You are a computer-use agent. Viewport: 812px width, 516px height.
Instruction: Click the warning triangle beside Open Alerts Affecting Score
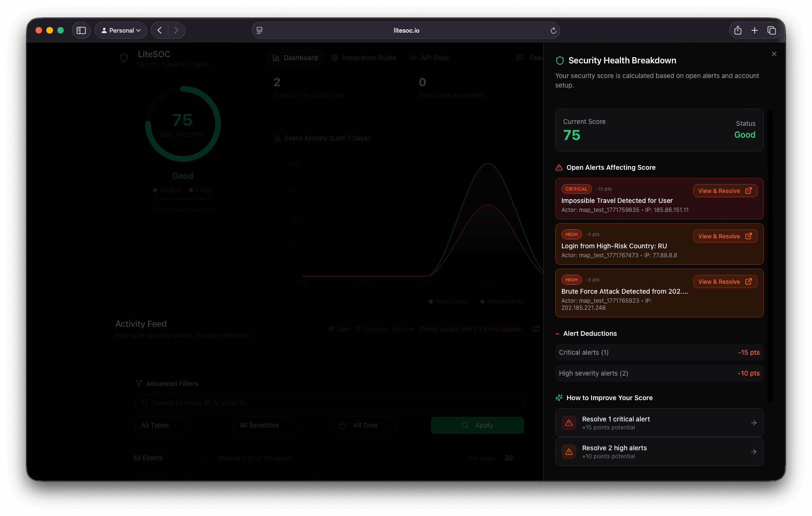point(559,167)
